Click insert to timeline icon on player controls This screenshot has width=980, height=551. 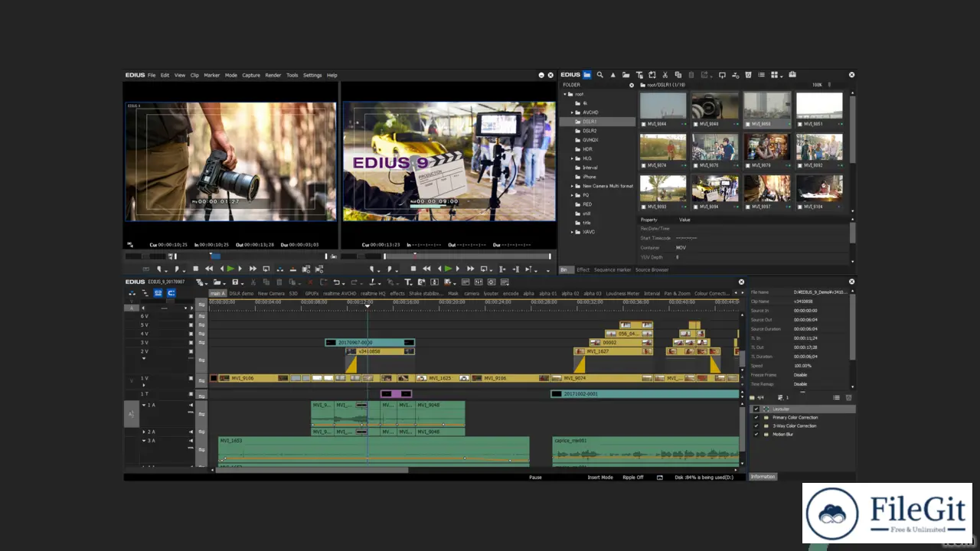click(x=279, y=269)
